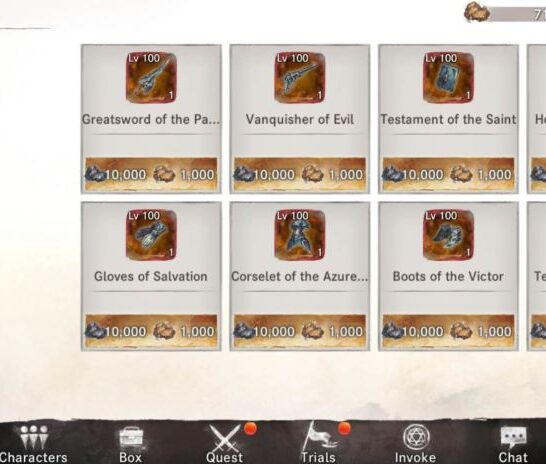Screen dimensions: 546x464
Task: Pick the Boots of the Victor icon
Action: point(448,235)
